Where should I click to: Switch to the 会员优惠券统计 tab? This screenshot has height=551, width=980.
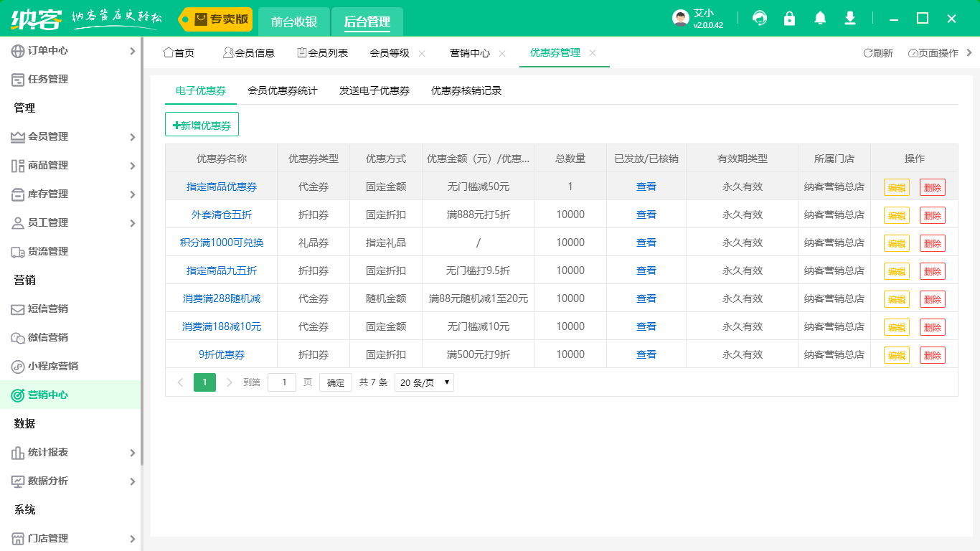282,90
